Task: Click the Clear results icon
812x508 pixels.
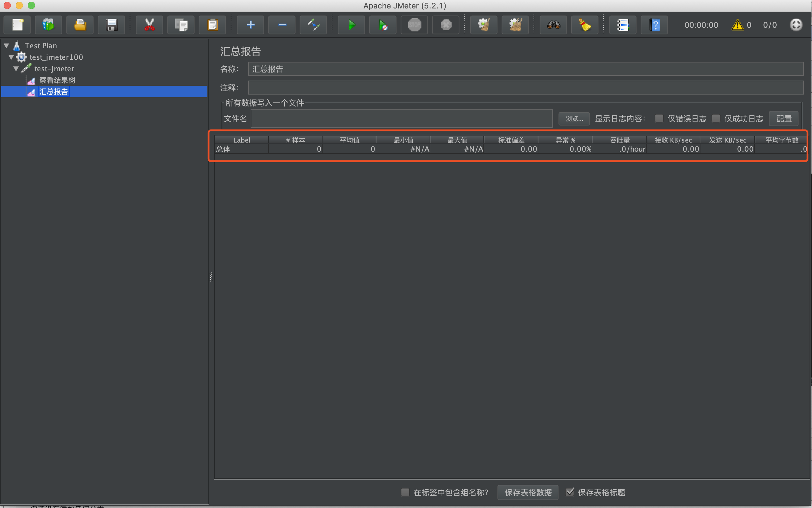Action: point(484,25)
